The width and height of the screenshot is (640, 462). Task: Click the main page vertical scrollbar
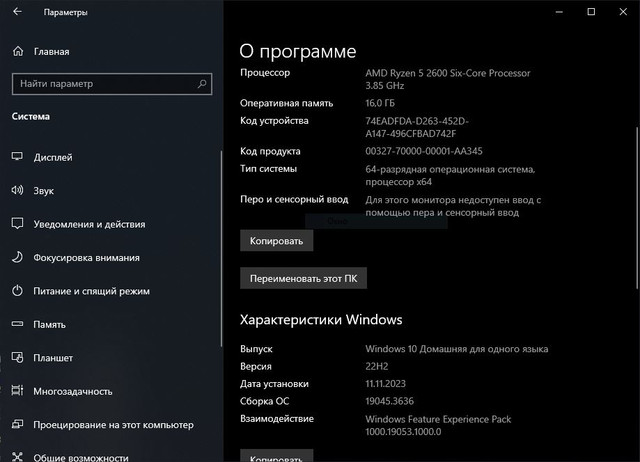click(x=637, y=208)
